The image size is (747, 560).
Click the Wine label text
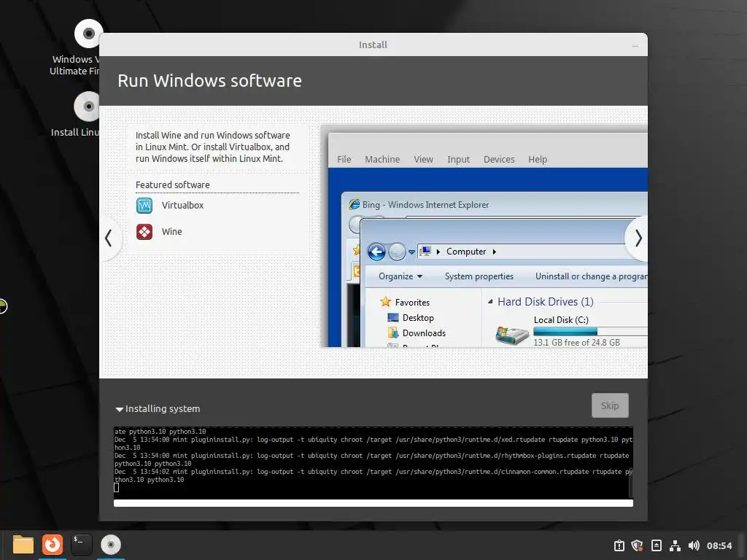click(x=171, y=231)
